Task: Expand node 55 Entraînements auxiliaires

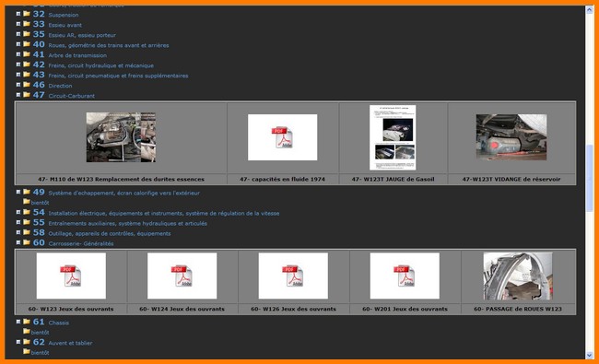Action: click(18, 222)
